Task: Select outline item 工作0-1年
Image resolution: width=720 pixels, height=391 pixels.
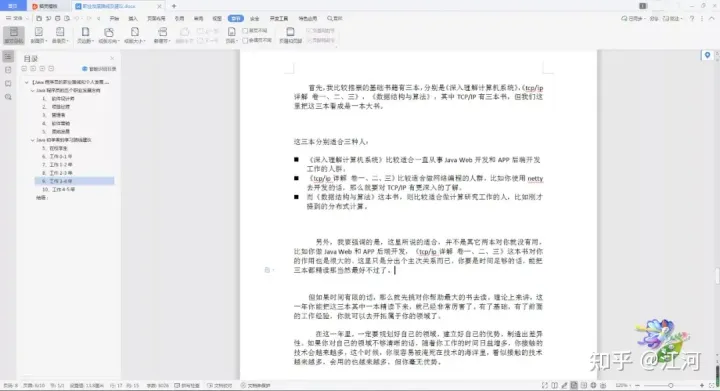Action: pyautogui.click(x=57, y=156)
